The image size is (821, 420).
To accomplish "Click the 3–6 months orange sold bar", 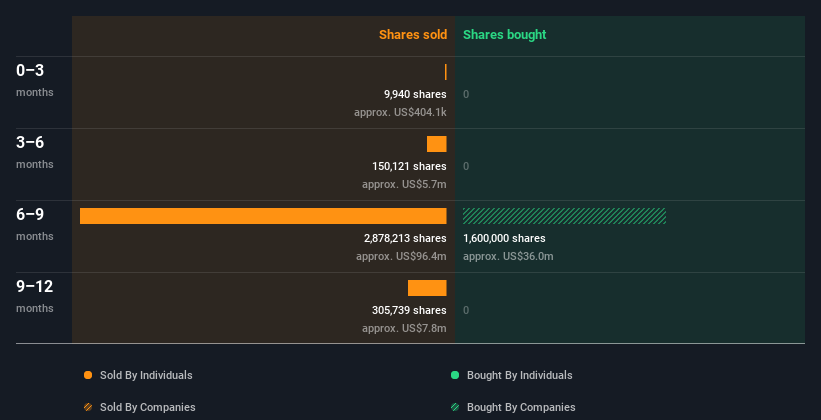I will [x=437, y=144].
